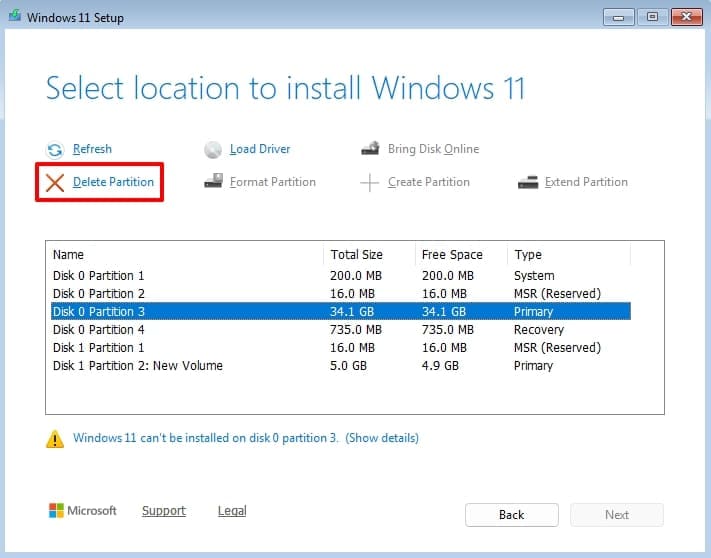Click the Next button
711x558 pixels.
pos(617,515)
